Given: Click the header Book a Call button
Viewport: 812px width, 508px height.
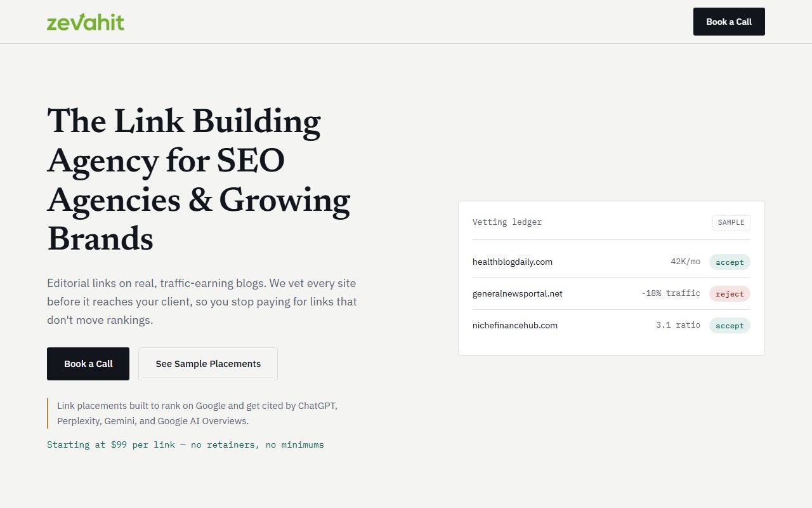Looking at the screenshot, I should [729, 22].
